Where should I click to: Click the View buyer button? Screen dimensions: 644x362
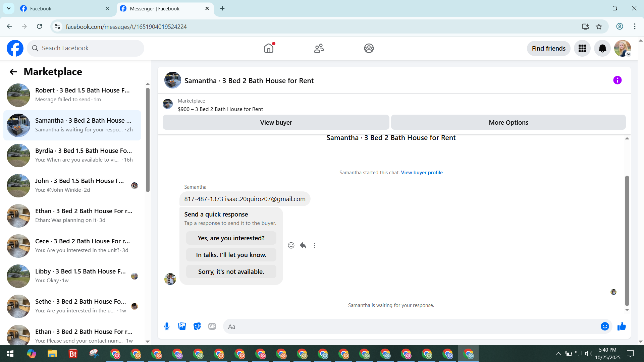click(276, 122)
